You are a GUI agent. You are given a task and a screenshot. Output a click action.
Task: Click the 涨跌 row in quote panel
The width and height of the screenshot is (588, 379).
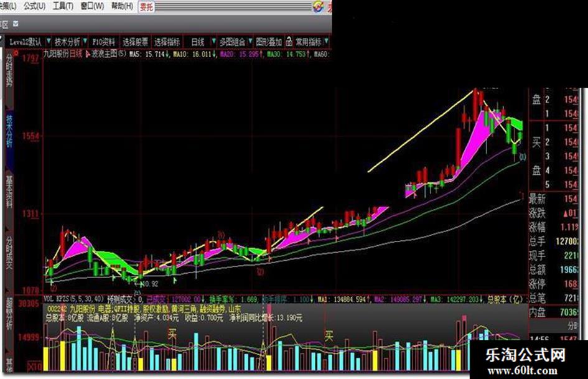coord(554,213)
